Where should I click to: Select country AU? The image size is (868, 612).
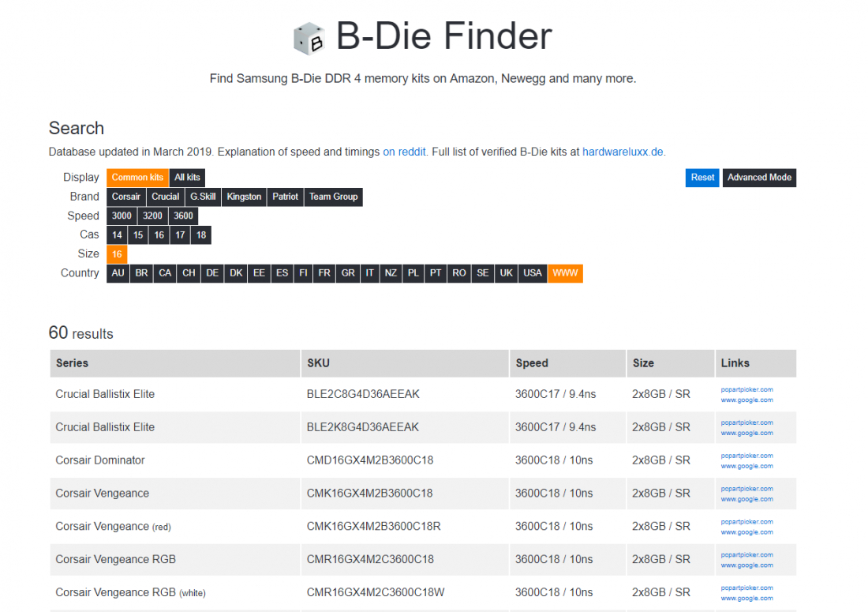tap(118, 273)
